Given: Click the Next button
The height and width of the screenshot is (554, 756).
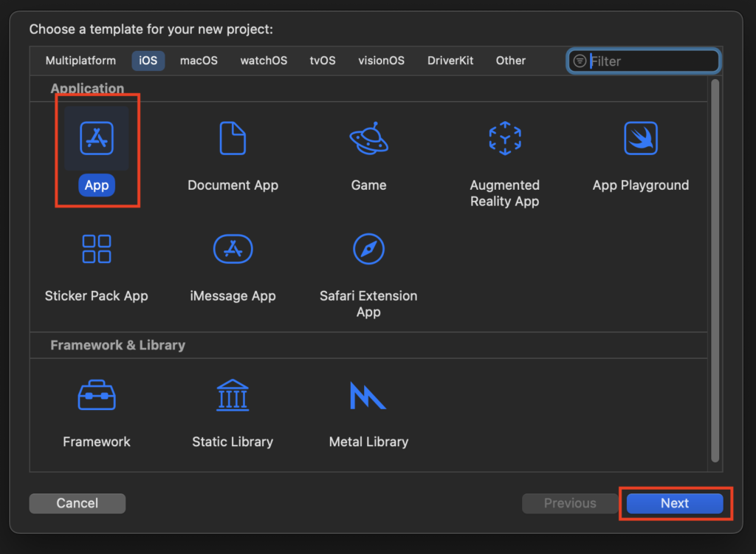Looking at the screenshot, I should [x=675, y=503].
